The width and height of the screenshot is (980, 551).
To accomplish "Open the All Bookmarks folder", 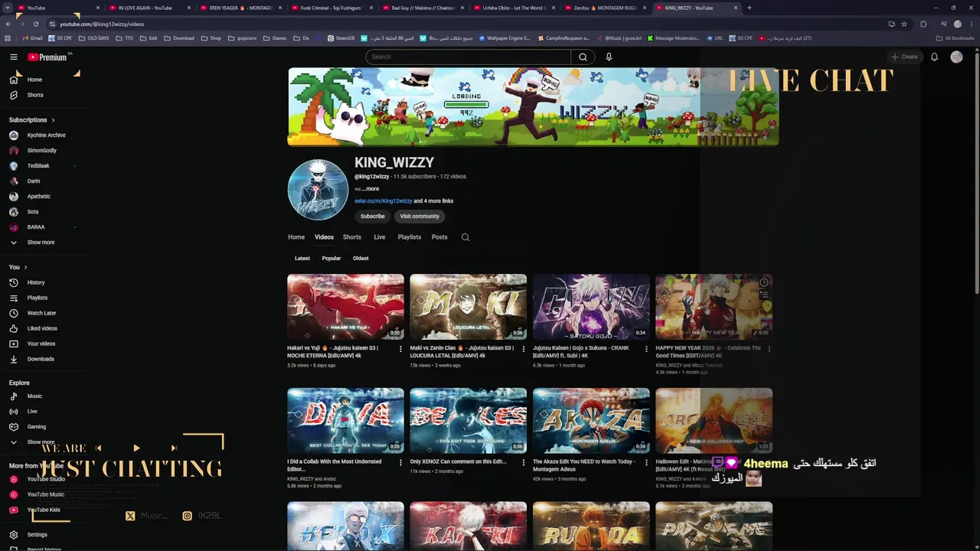I will (955, 38).
